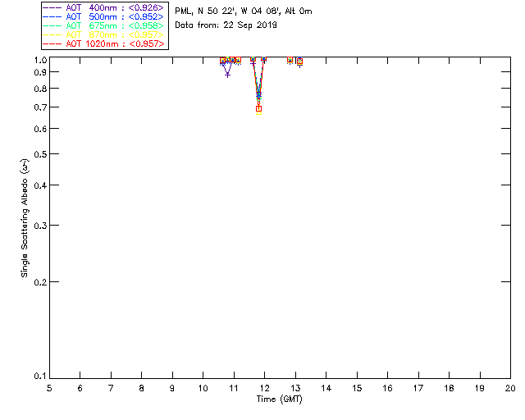
Task: Click the y-axis tick label 0.8
Action: [40, 89]
